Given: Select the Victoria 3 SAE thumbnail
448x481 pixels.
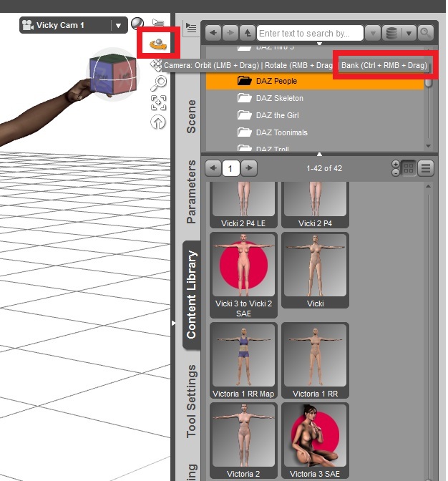Looking at the screenshot, I should tap(315, 440).
